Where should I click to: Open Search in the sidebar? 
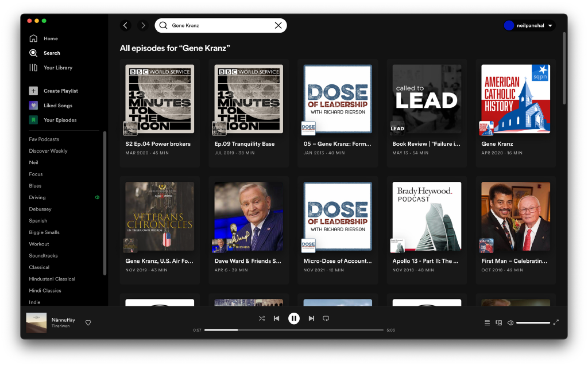[52, 53]
